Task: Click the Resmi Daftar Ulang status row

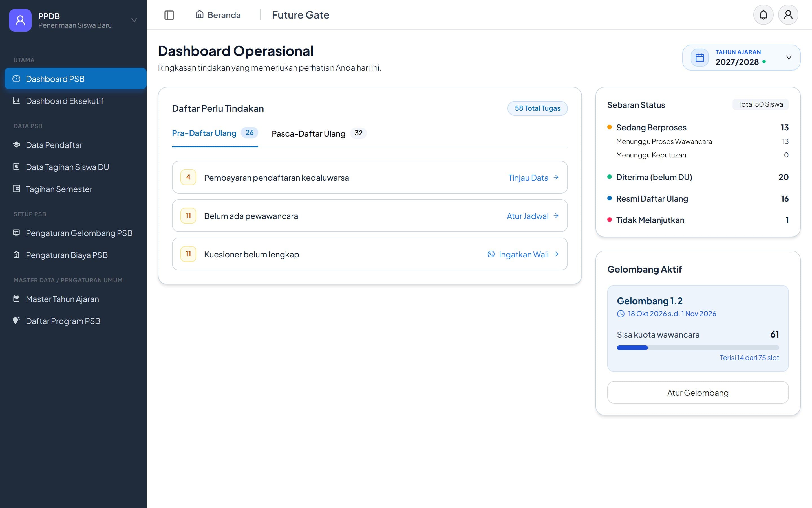Action: click(698, 199)
